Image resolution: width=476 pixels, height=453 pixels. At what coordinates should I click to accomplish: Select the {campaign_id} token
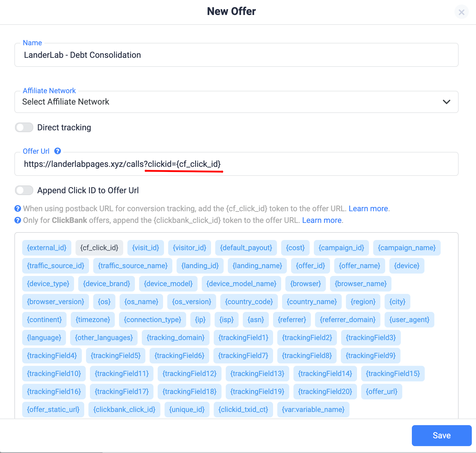[341, 248]
